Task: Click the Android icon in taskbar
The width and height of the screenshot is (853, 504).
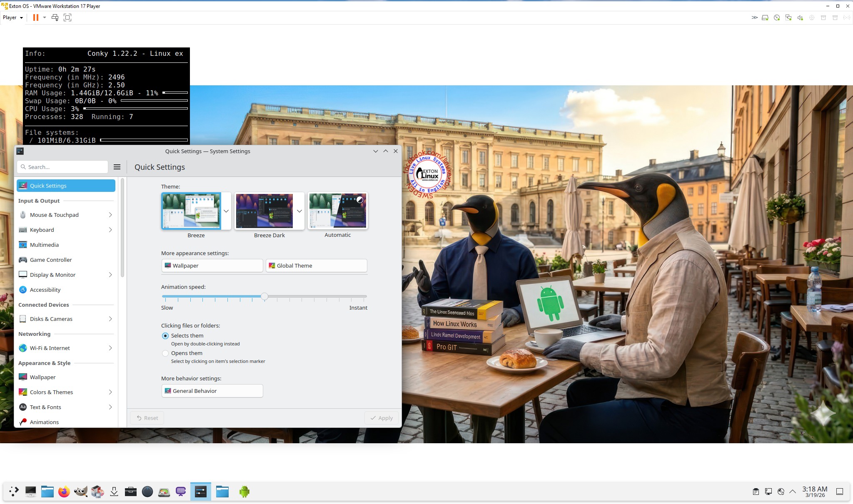Action: pos(244,492)
